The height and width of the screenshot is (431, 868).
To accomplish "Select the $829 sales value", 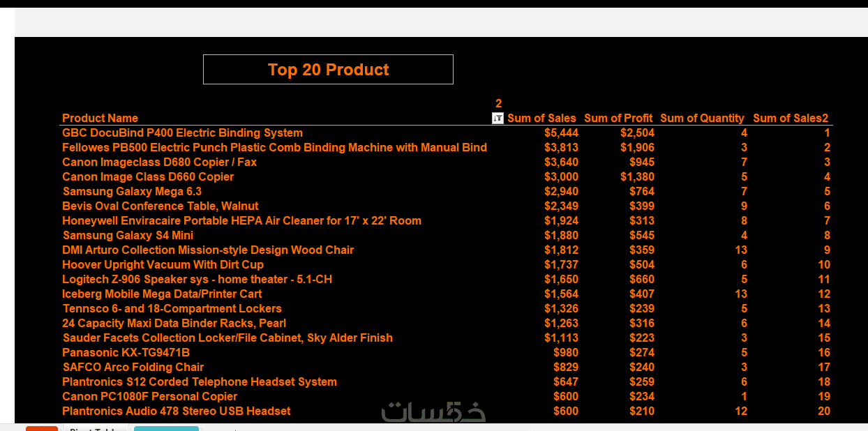I will tap(566, 368).
